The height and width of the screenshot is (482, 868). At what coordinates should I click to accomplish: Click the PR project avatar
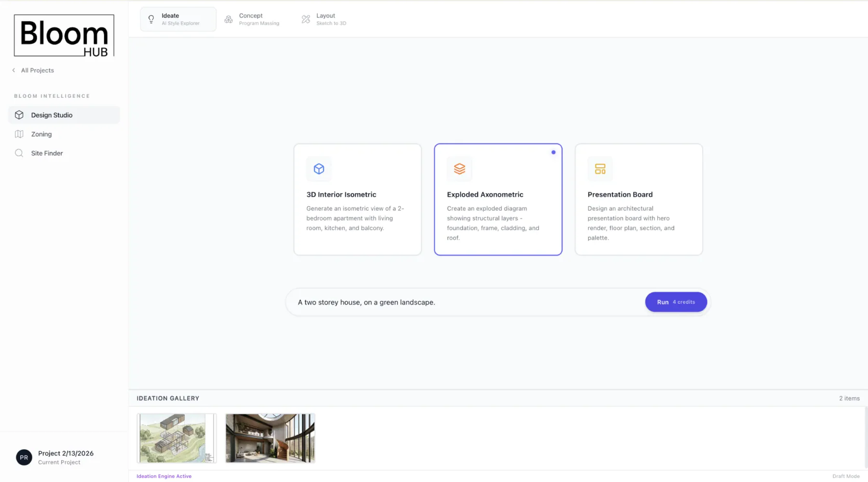pos(24,457)
